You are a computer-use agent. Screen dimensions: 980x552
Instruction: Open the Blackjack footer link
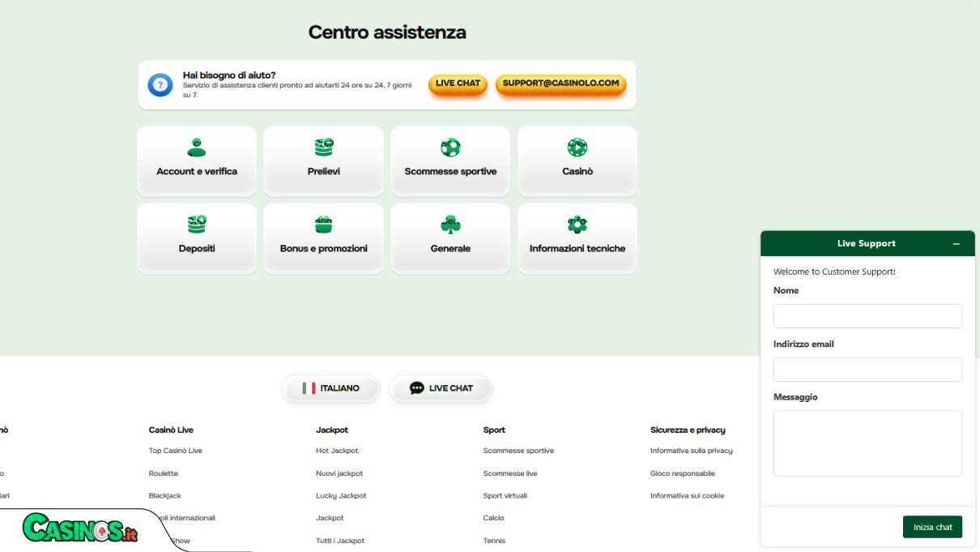pyautogui.click(x=165, y=495)
